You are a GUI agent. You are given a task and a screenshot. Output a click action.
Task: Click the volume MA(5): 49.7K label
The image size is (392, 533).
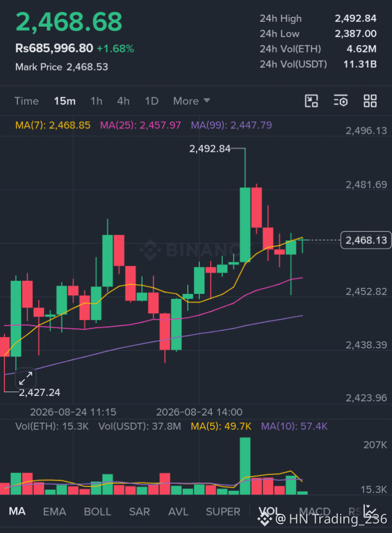point(221,427)
